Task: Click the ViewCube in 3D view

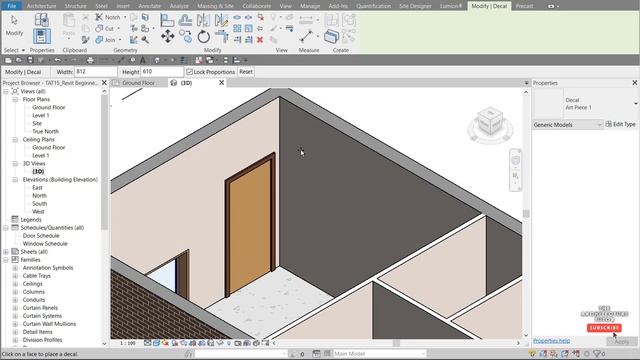Action: tap(490, 122)
